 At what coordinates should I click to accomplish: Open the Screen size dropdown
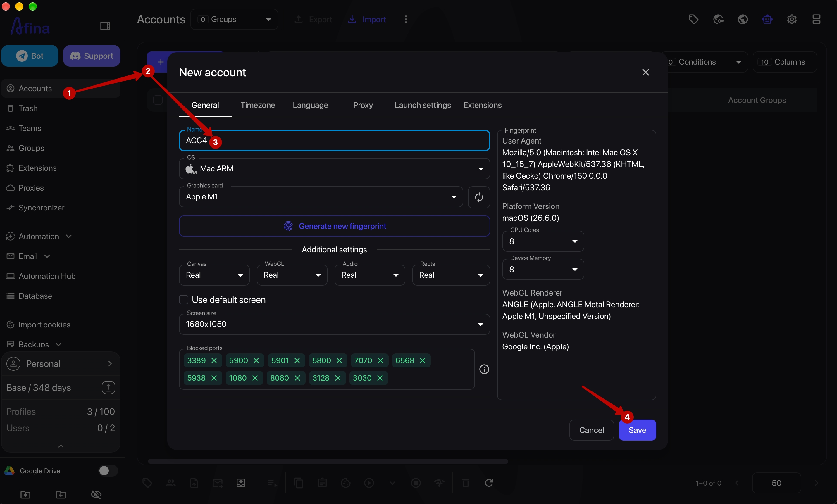(334, 324)
